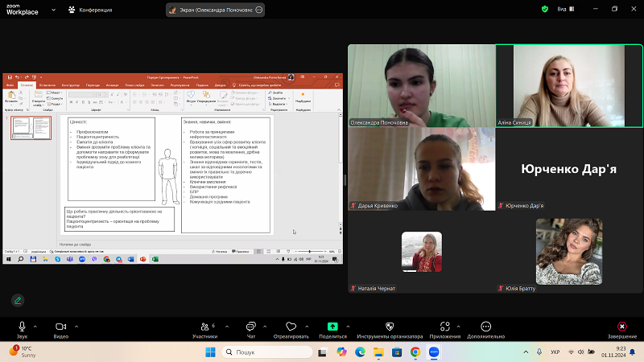This screenshot has height=362, width=644.
Task: Click the Save icon in PowerPoint title bar
Action: coord(10,77)
